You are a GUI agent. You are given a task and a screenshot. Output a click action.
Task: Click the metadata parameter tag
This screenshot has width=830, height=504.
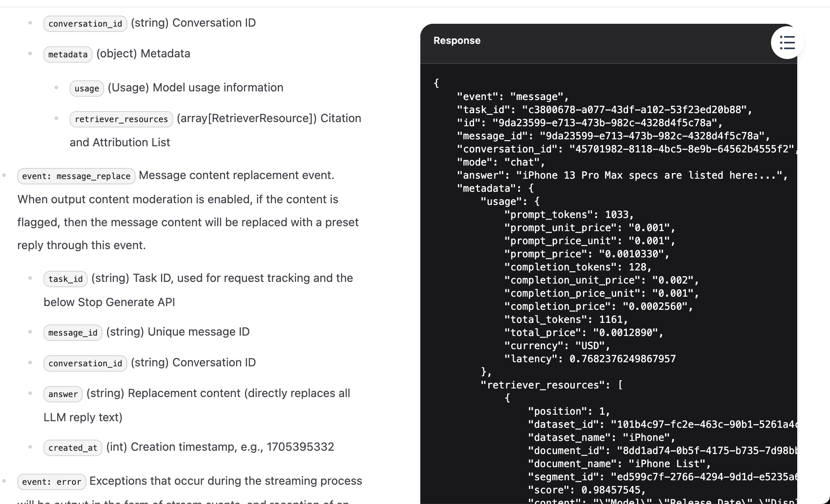68,54
